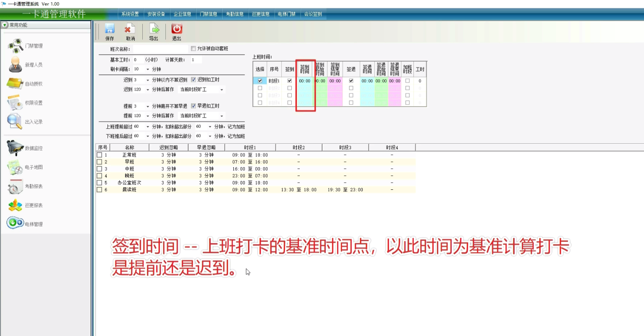Enable the 允许被自动套班 checkbox
Viewport: 644px width, 336px height.
click(194, 49)
